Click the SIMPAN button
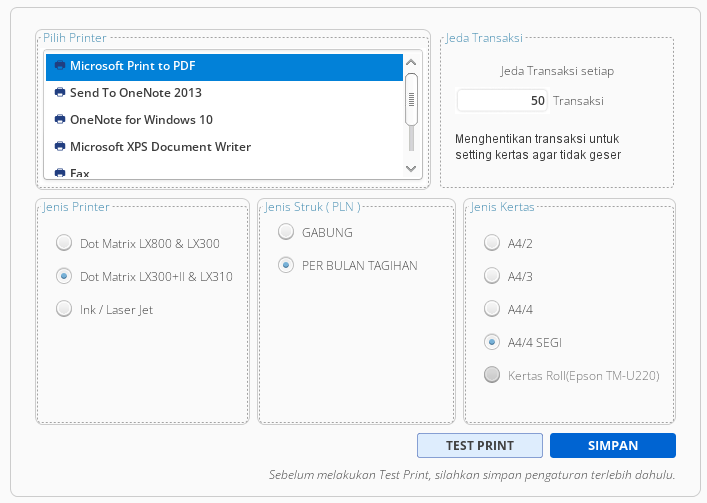The width and height of the screenshot is (707, 503). click(x=613, y=445)
